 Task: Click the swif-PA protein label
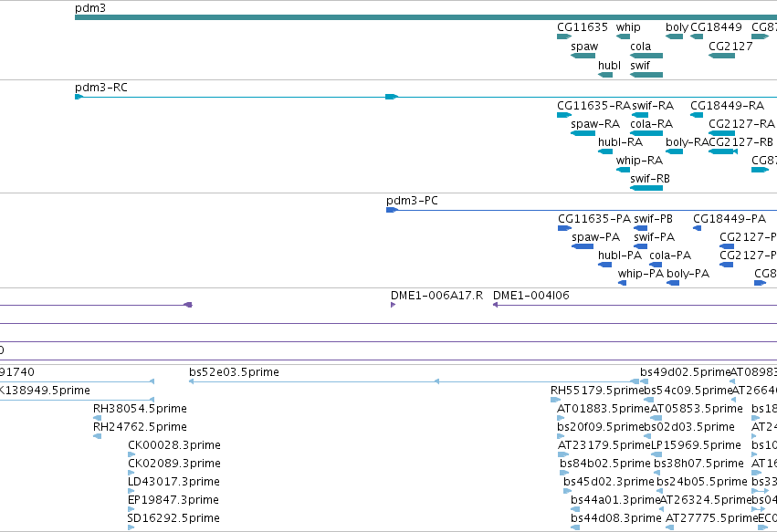tap(654, 237)
